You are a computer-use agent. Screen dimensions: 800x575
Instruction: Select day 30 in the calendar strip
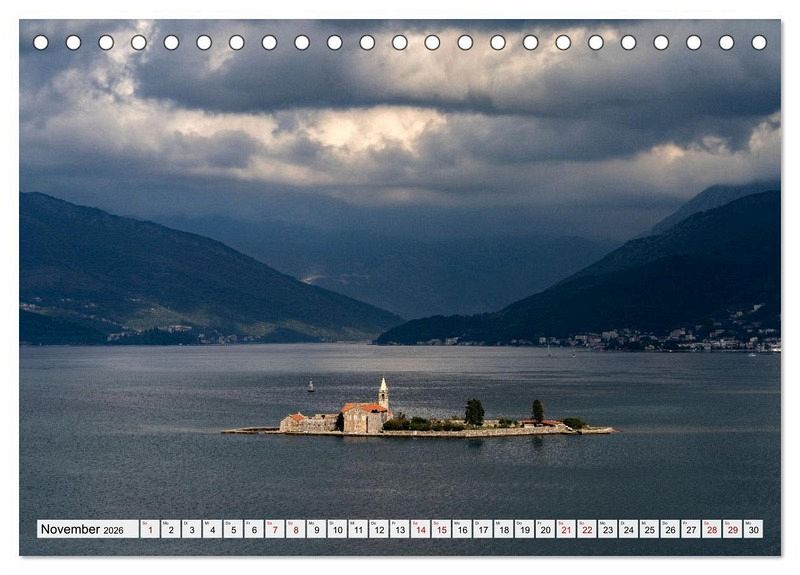pyautogui.click(x=754, y=529)
